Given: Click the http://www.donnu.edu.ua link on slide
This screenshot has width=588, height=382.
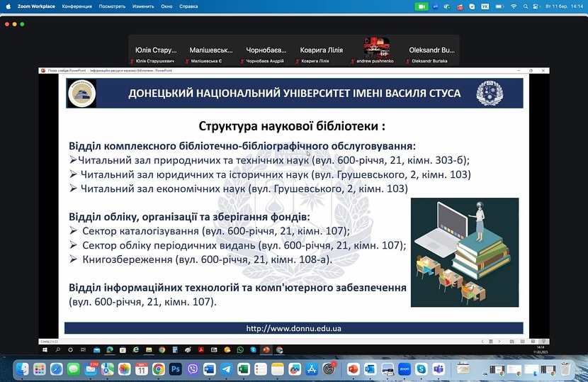Looking at the screenshot, I should pyautogui.click(x=293, y=328).
